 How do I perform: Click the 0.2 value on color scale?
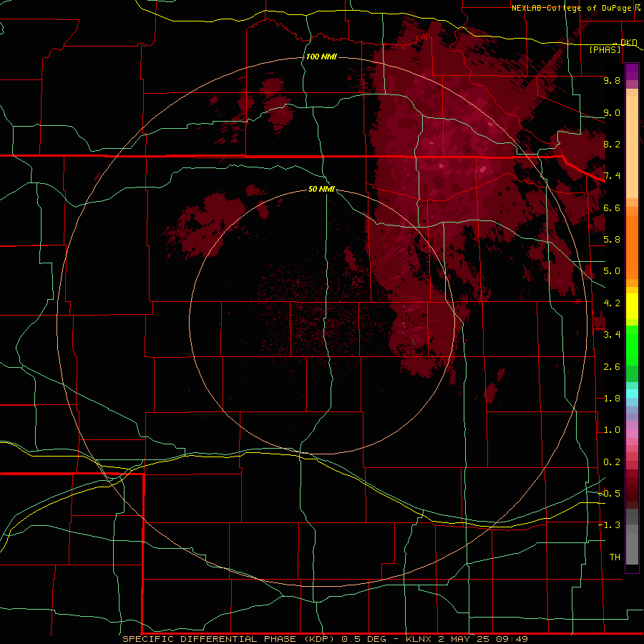point(612,462)
